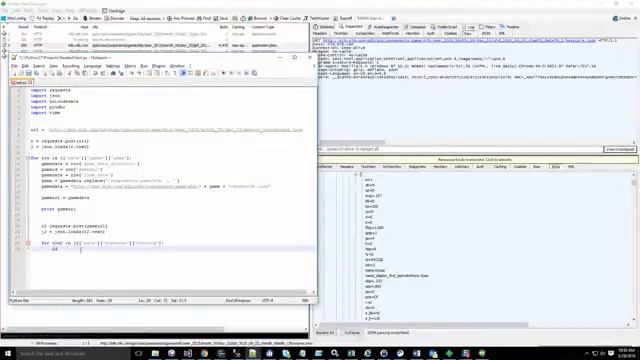Open the Log tab
The image size is (640, 360).
click(x=469, y=27)
